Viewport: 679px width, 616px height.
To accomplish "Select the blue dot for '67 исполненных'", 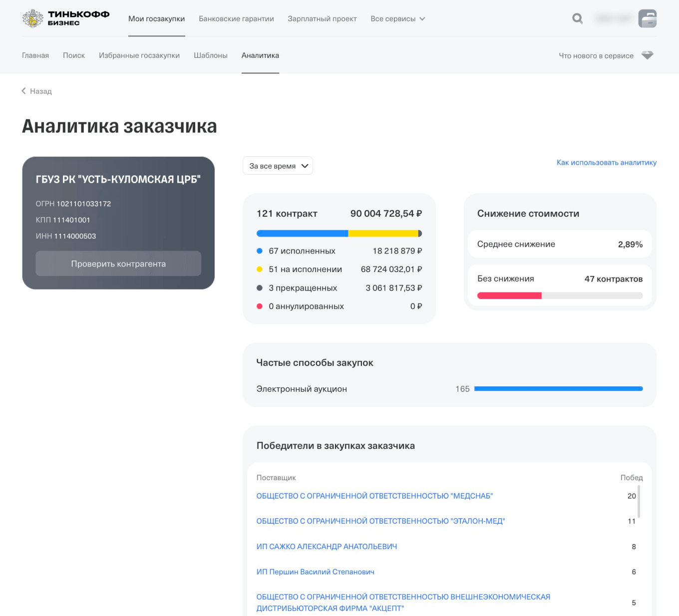I will (260, 251).
